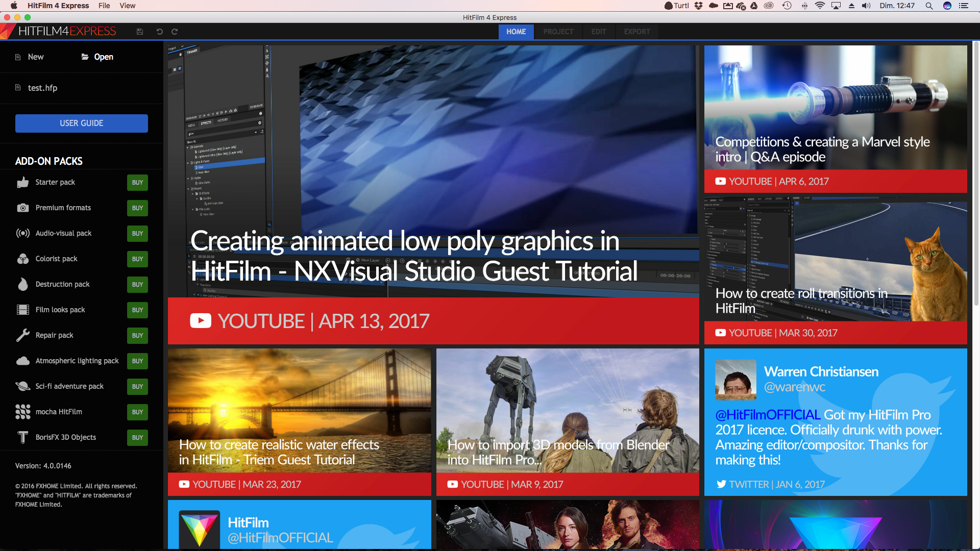
Task: Click YouTube icon on Apr 13 tutorial
Action: (201, 320)
